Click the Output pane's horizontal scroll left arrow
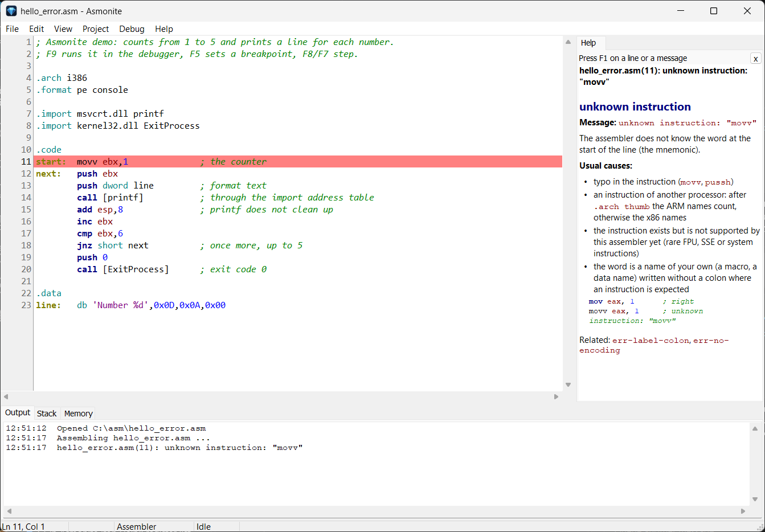This screenshot has height=532, width=765. (9, 511)
